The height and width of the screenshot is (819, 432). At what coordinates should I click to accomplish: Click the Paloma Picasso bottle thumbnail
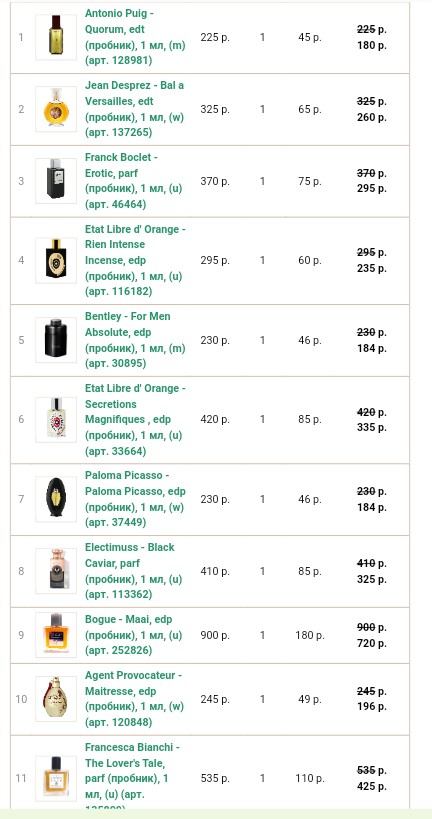tap(56, 499)
